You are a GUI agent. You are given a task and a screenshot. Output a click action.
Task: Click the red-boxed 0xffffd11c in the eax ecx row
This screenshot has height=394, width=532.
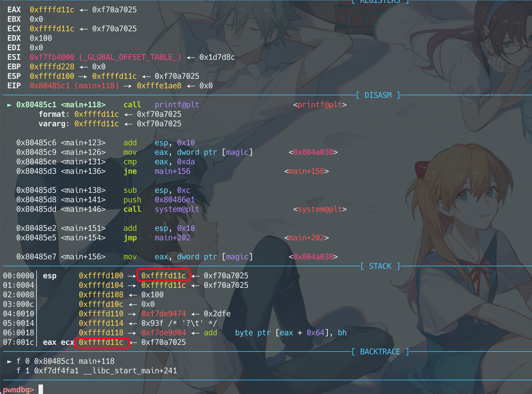(x=101, y=342)
